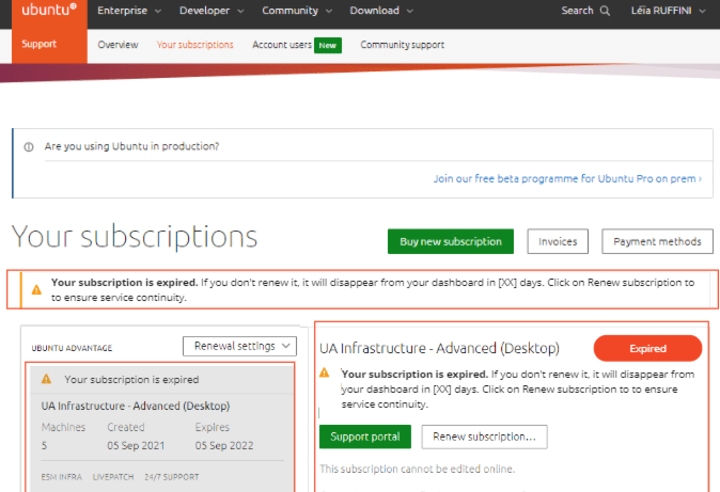Click the 24/7 SUPPORT label
720x492 pixels.
(x=172, y=477)
